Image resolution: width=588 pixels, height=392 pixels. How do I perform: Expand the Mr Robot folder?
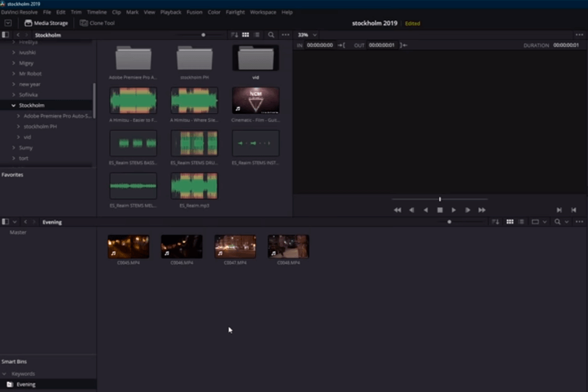pyautogui.click(x=13, y=73)
